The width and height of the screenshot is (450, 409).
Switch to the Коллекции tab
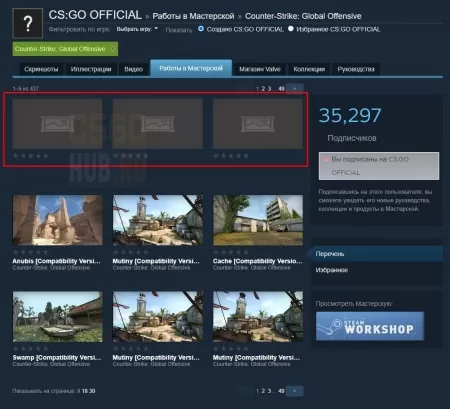coord(309,69)
